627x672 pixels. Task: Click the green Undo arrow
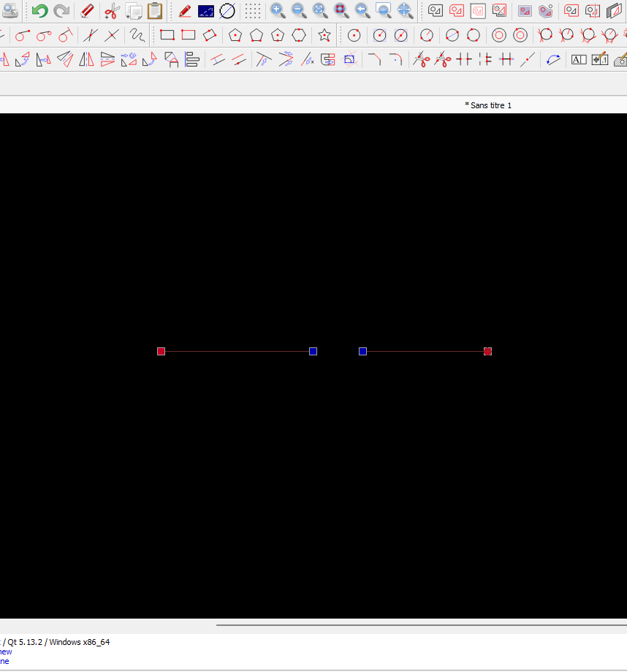pyautogui.click(x=39, y=11)
